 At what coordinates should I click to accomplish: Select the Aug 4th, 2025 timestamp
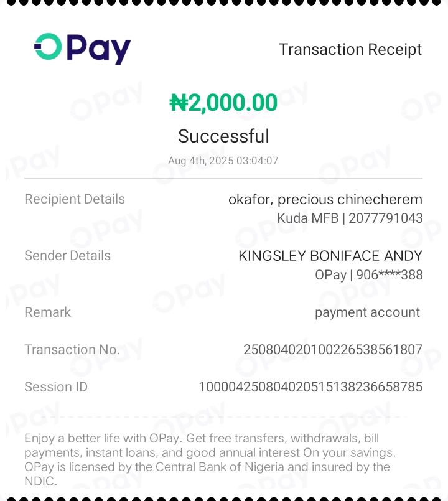pos(223,161)
